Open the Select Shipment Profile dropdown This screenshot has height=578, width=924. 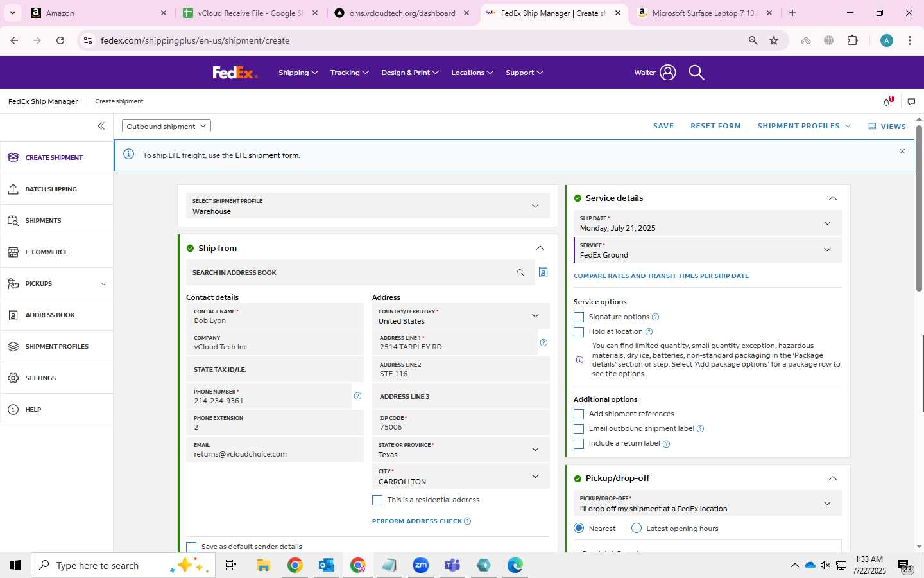point(368,206)
